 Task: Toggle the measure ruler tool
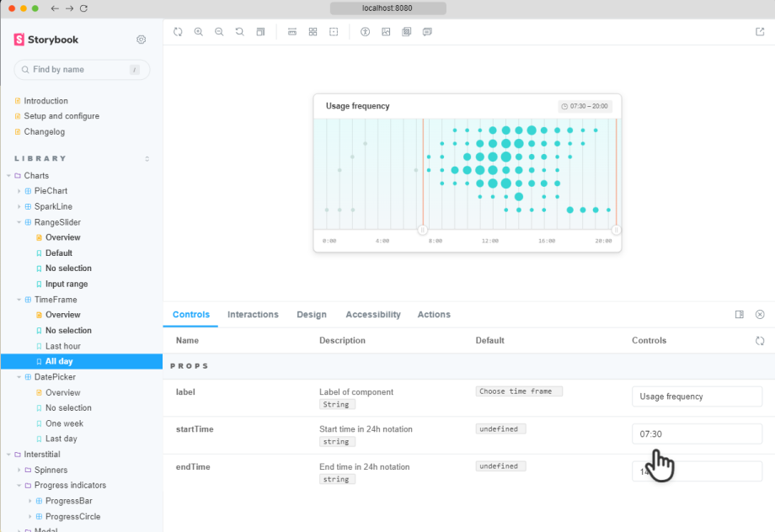292,32
